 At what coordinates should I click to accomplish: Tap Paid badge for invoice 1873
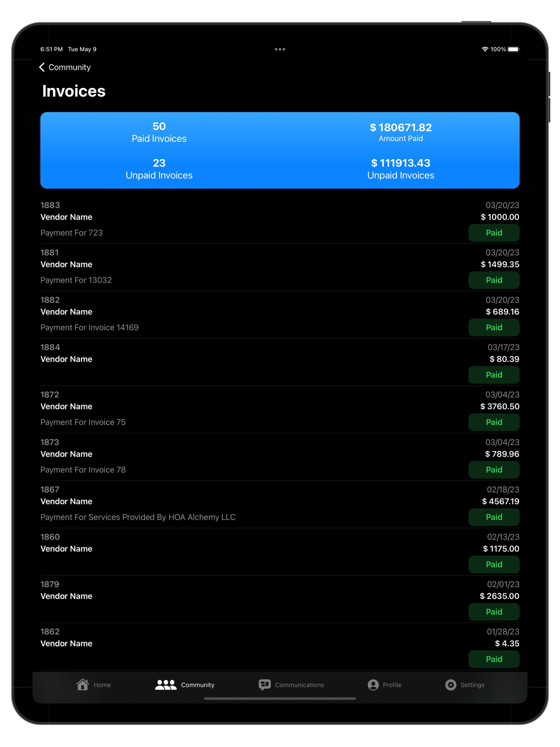coord(494,470)
